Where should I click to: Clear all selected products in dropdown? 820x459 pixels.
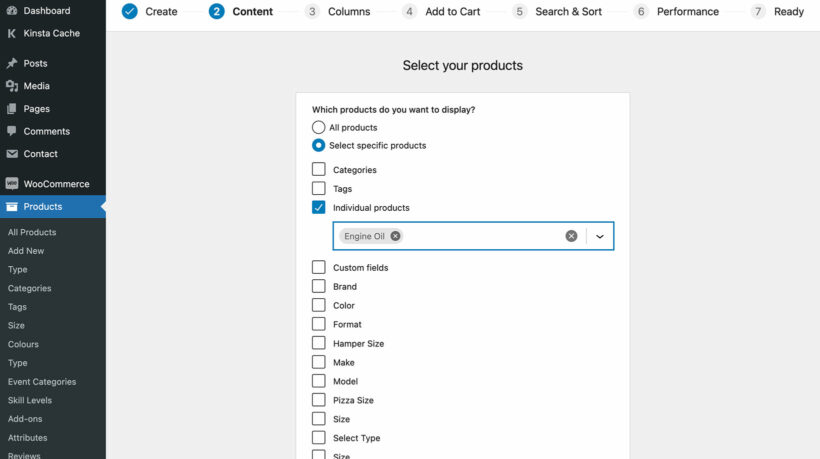(571, 236)
